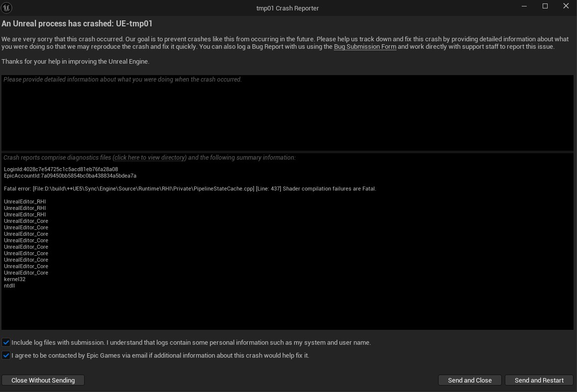Image resolution: width=577 pixels, height=392 pixels.
Task: Click the Close Without Sending button
Action: (43, 380)
